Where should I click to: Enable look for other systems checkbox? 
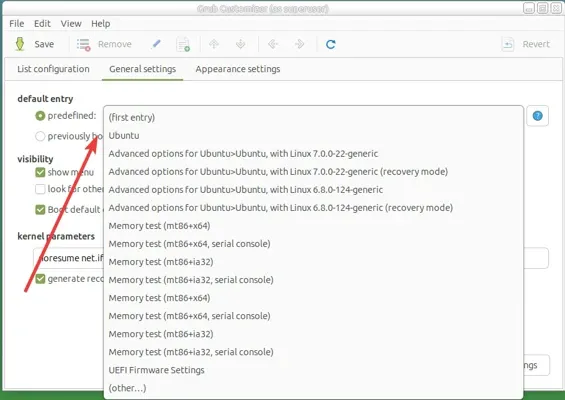pyautogui.click(x=40, y=189)
